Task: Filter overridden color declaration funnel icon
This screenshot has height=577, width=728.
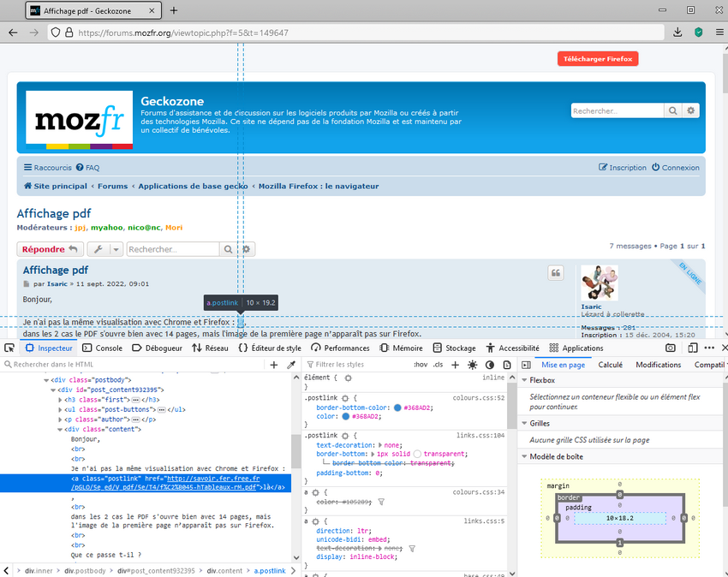Action: (x=381, y=502)
